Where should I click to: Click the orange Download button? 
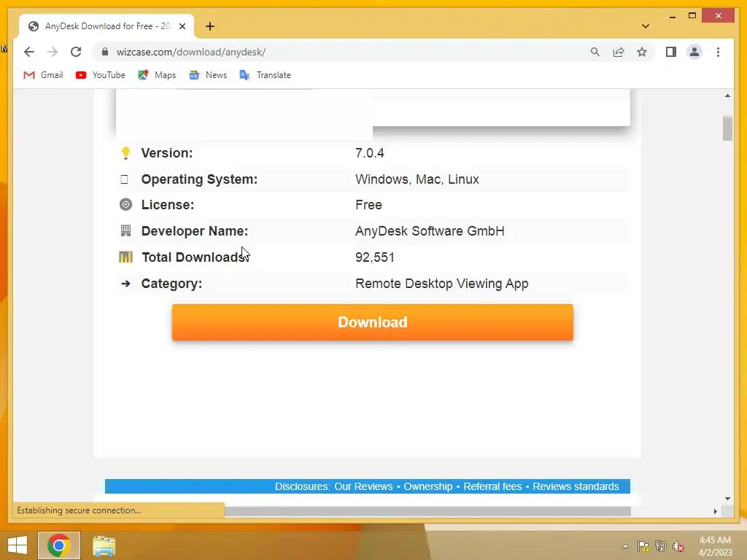click(373, 322)
